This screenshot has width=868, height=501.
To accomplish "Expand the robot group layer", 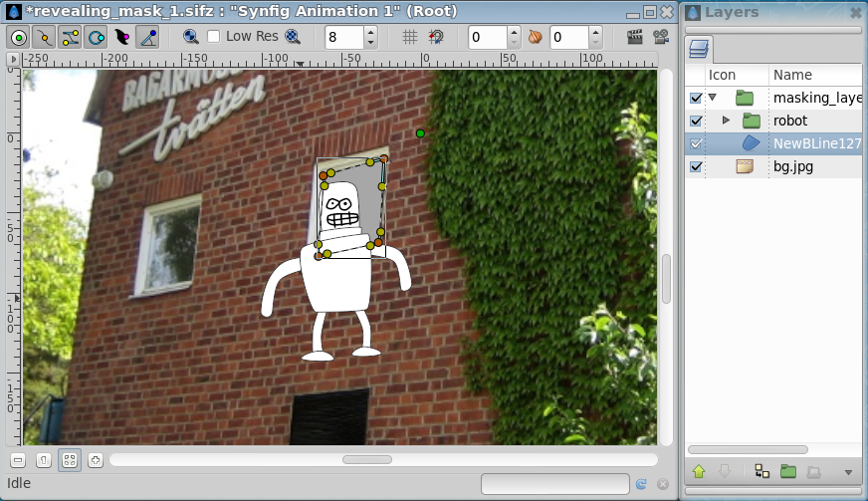I will [x=727, y=120].
